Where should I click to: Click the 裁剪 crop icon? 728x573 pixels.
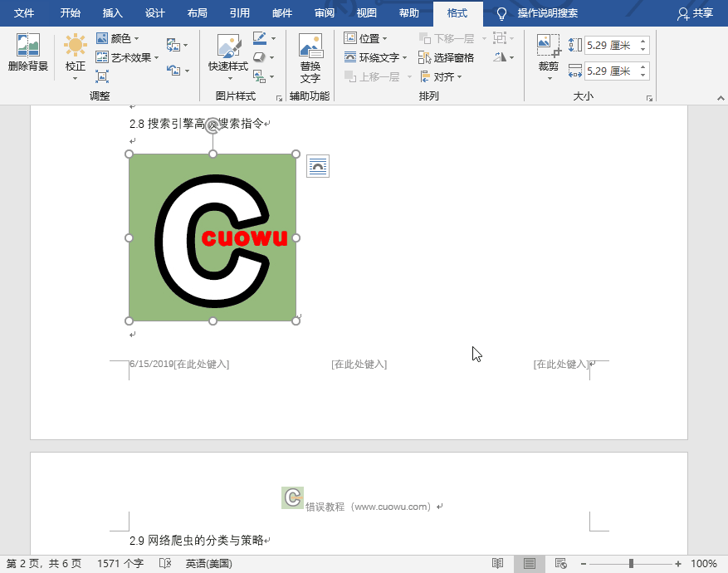click(549, 46)
